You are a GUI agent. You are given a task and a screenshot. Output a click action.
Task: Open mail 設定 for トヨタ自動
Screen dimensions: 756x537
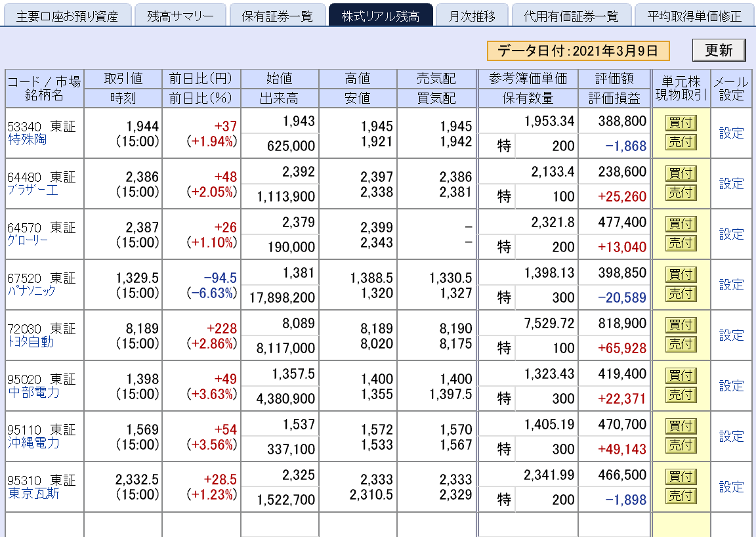pyautogui.click(x=732, y=335)
